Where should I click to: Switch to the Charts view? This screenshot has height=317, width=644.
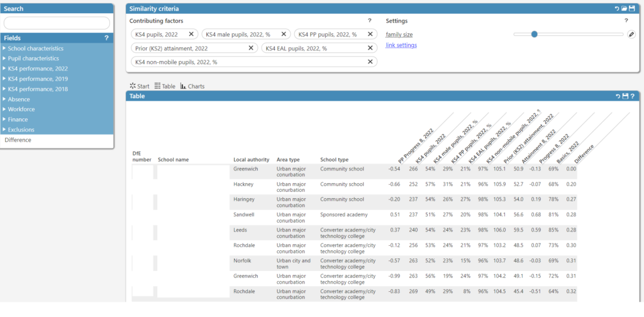[192, 86]
